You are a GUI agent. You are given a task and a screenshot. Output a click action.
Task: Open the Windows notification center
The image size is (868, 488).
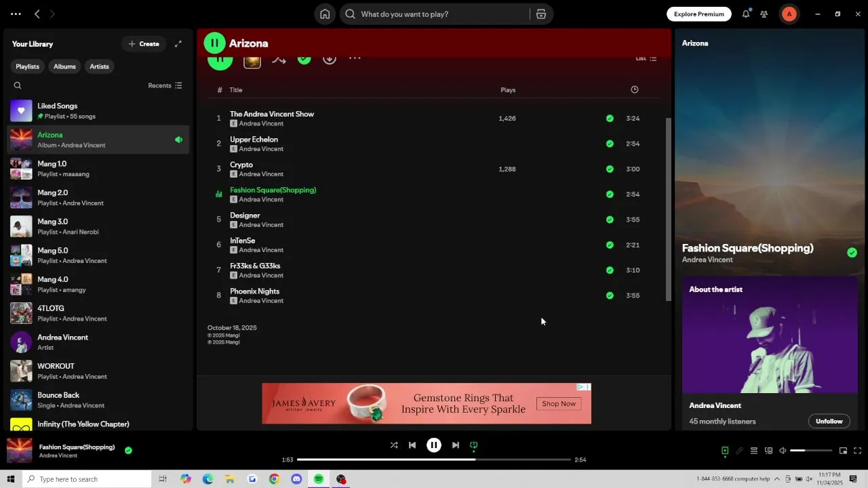[853, 479]
